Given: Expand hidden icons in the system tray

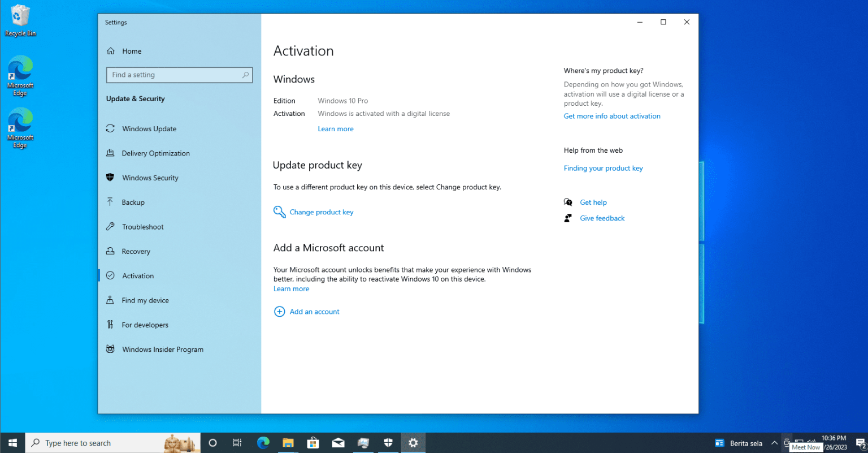Looking at the screenshot, I should pos(774,443).
